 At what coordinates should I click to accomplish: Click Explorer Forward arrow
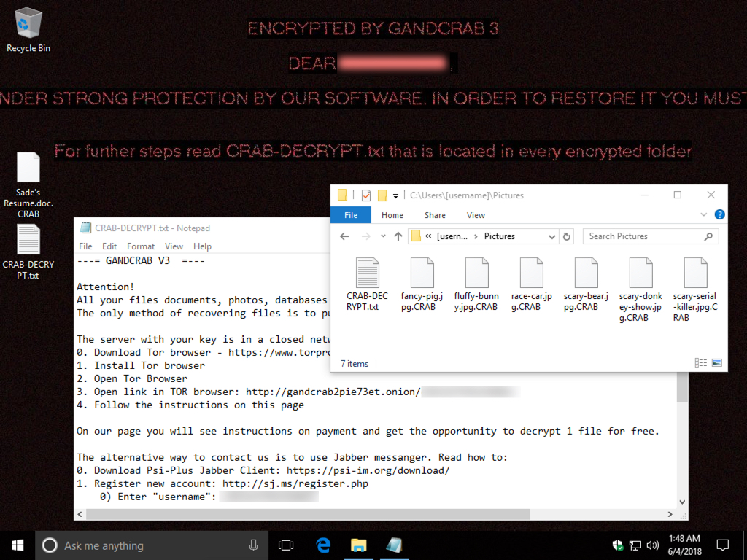tap(366, 236)
